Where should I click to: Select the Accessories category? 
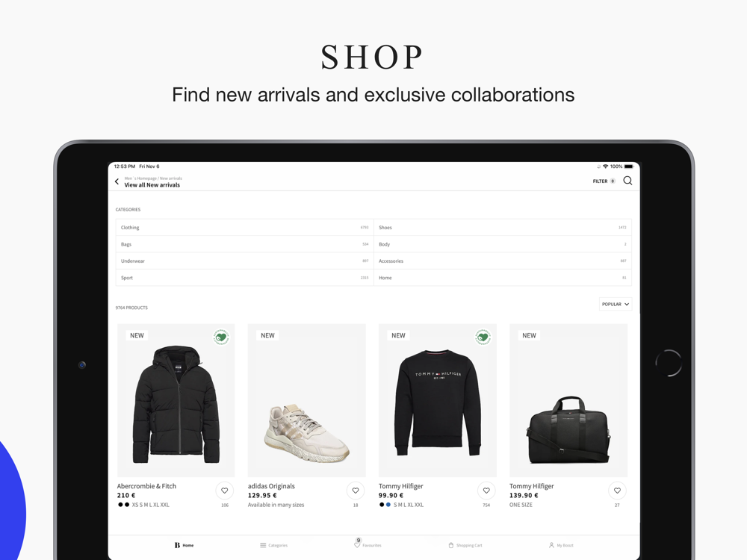pyautogui.click(x=503, y=261)
